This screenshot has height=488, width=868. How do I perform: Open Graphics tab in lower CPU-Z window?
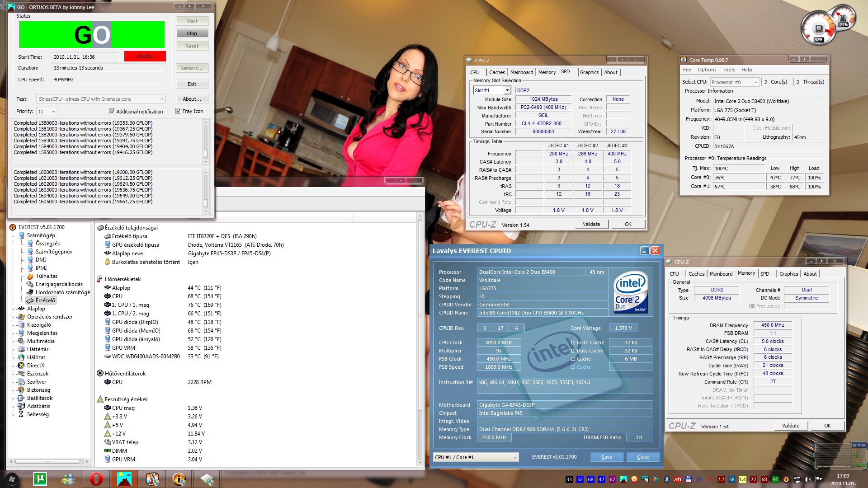click(788, 274)
